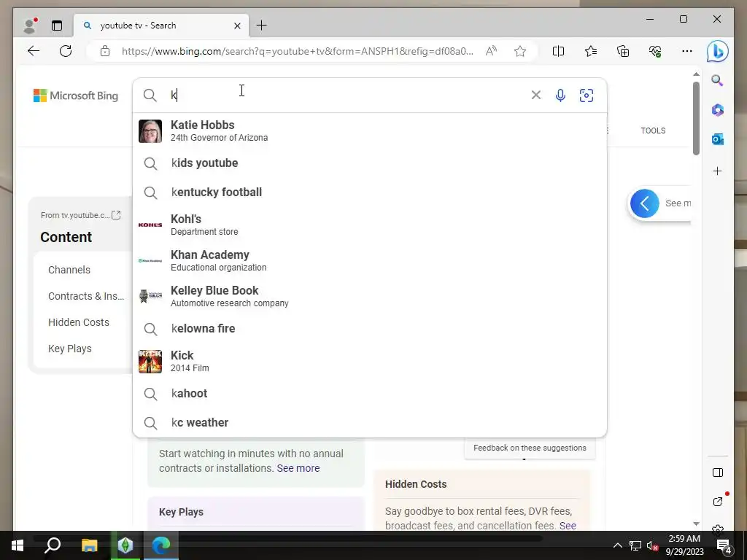Image resolution: width=747 pixels, height=560 pixels.
Task: Click the blue See more arrow button
Action: pos(645,203)
